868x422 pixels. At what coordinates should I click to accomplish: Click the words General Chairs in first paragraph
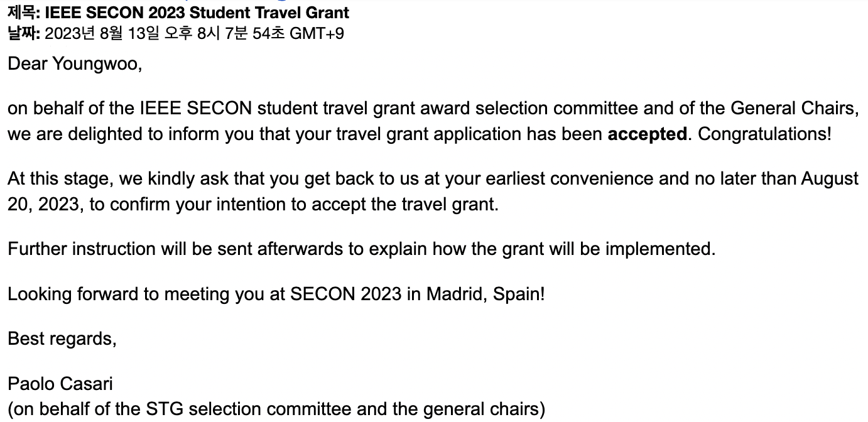click(794, 109)
